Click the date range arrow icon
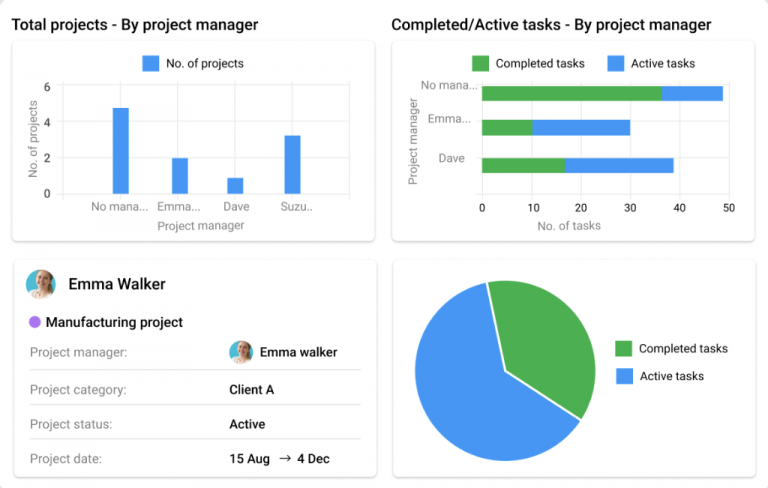 pos(285,459)
